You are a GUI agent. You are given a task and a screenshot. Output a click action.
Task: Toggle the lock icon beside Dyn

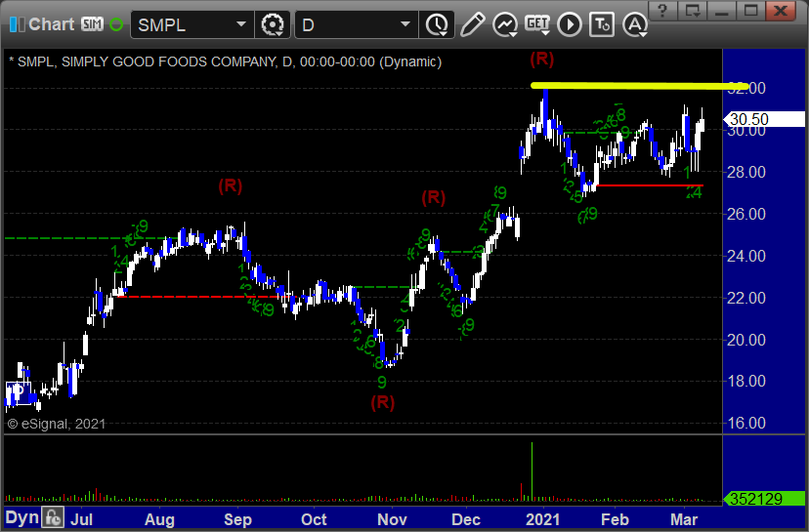point(53,517)
